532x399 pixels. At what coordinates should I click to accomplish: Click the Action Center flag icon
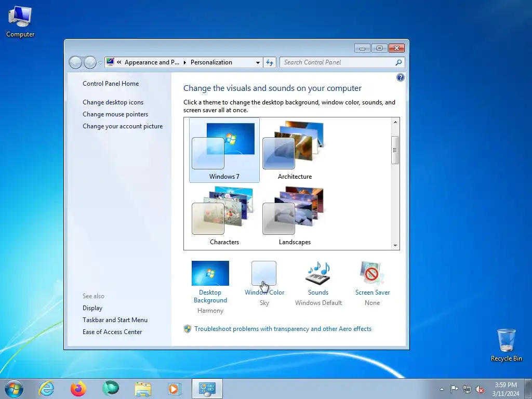point(454,389)
